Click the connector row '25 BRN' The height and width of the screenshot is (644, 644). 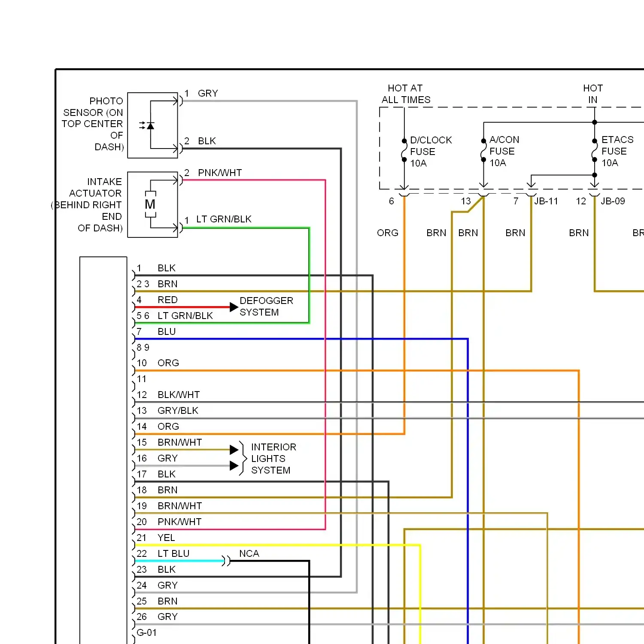pyautogui.click(x=157, y=601)
